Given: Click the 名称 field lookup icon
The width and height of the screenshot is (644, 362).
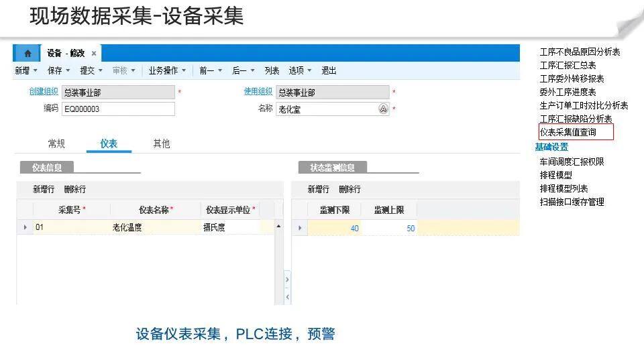Looking at the screenshot, I should pyautogui.click(x=383, y=109).
